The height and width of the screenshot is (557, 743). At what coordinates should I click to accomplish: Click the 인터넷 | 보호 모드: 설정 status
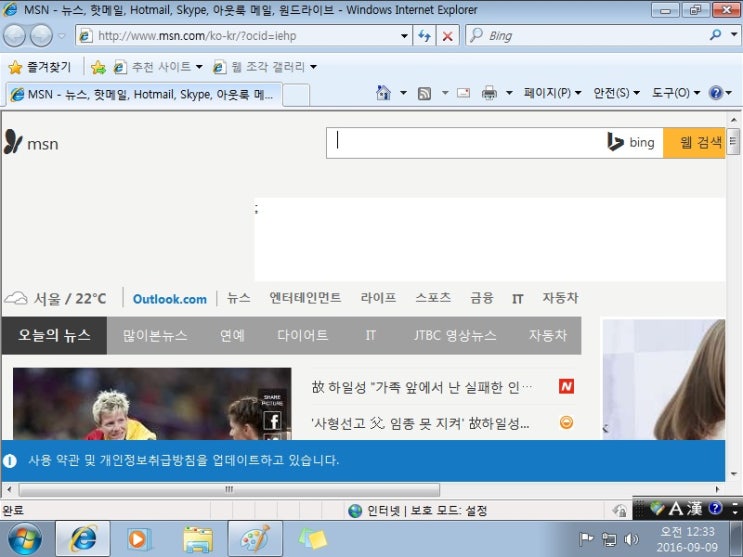[x=417, y=511]
